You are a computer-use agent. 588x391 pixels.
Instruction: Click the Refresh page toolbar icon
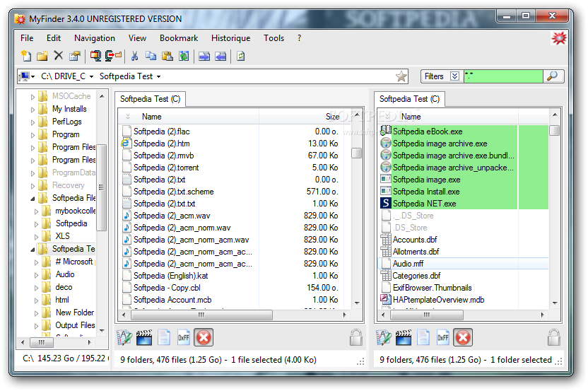(241, 57)
